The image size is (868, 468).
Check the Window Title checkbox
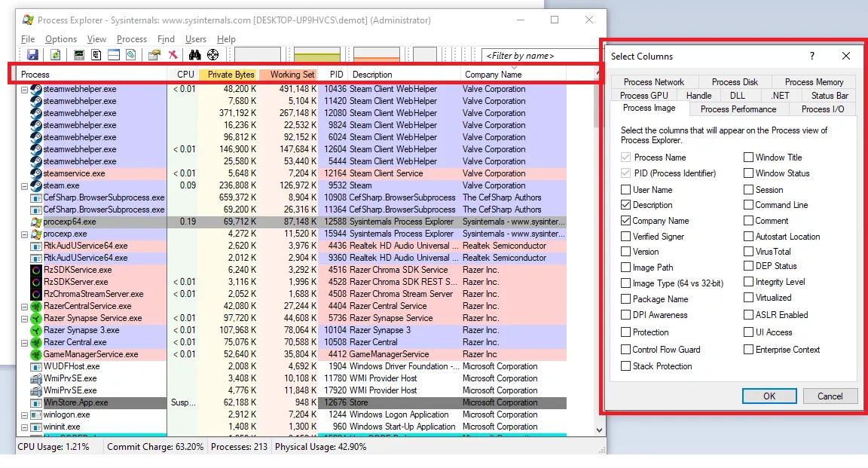pos(748,158)
